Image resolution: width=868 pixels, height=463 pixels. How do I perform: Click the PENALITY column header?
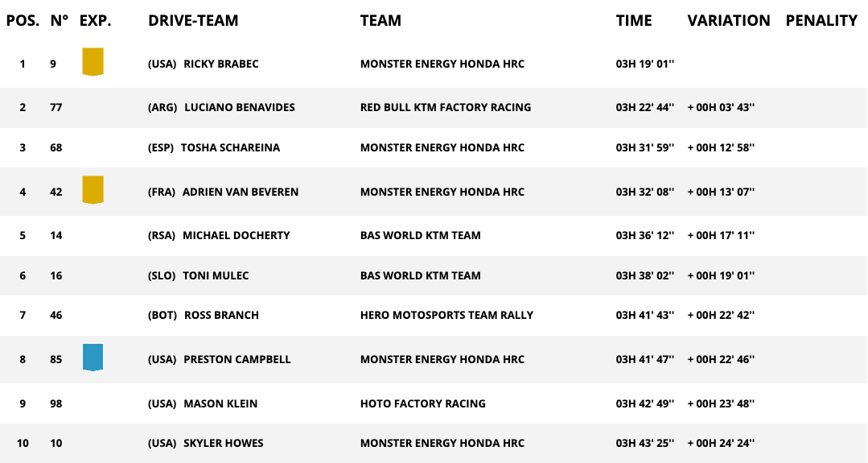coord(821,21)
